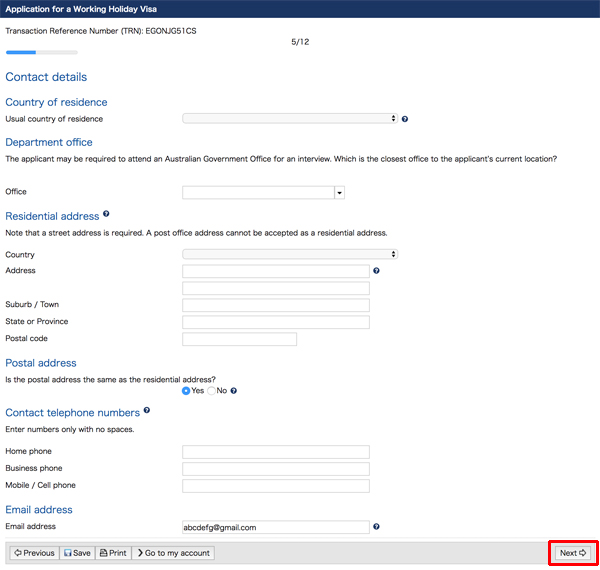Click the application progress bar
Viewport: 600px width, 570px height.
42,52
